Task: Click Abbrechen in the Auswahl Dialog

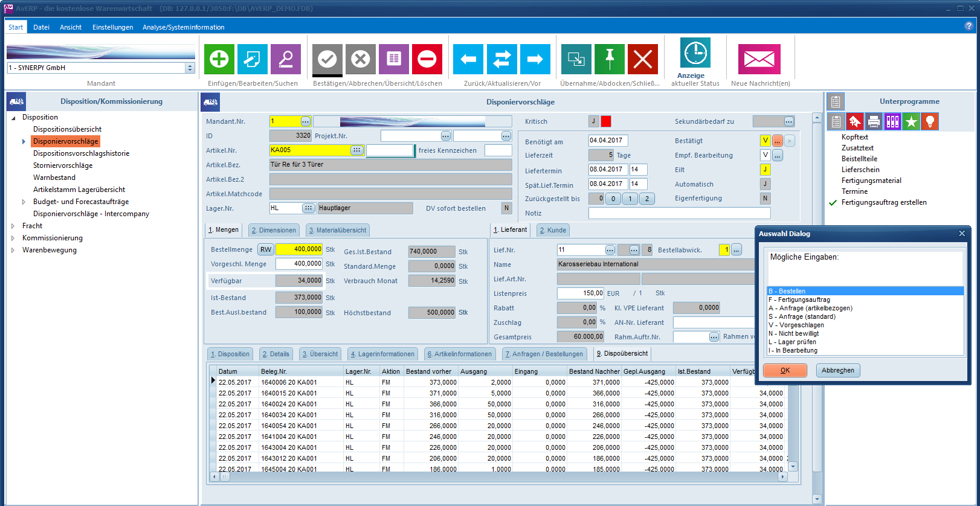Action: (x=837, y=370)
